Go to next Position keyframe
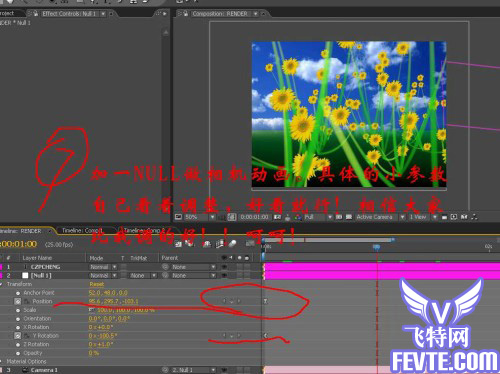 [x=239, y=301]
